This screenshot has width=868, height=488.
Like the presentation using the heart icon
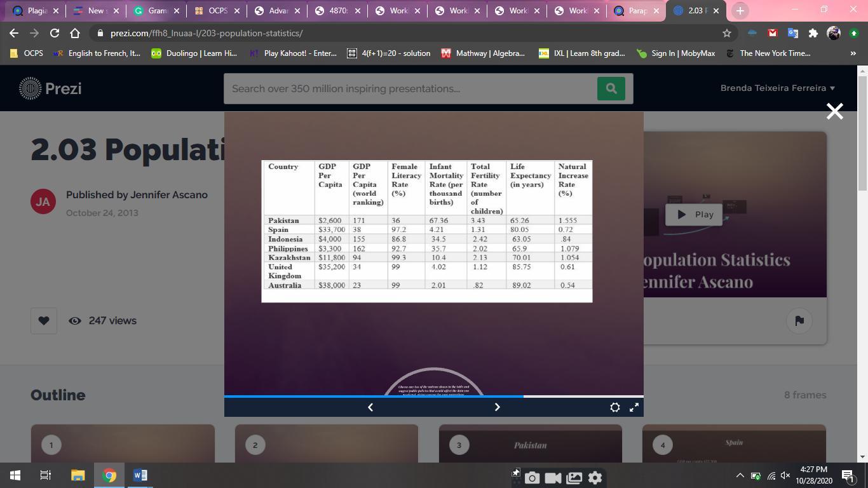tap(43, 320)
